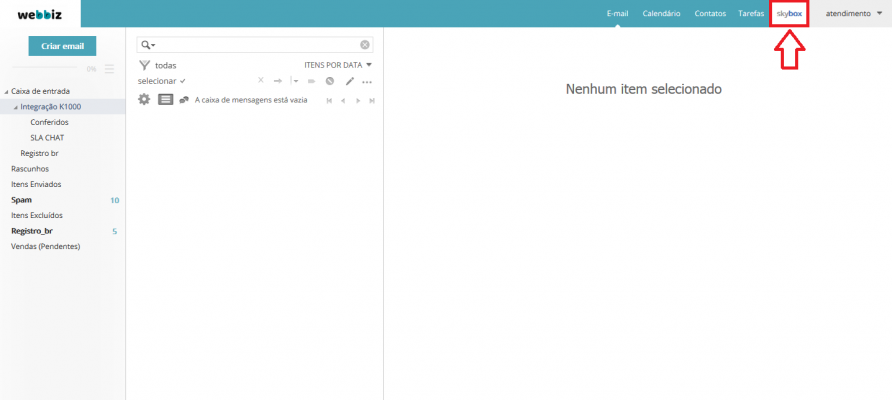Switch to the Calendário tab

click(x=661, y=14)
